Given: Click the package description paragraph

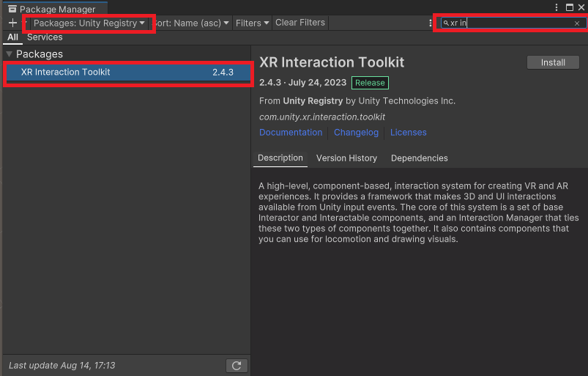Looking at the screenshot, I should coord(419,213).
